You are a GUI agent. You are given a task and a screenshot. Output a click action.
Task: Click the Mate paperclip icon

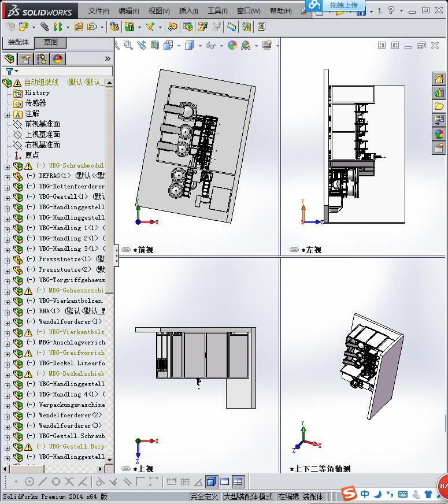click(x=45, y=27)
